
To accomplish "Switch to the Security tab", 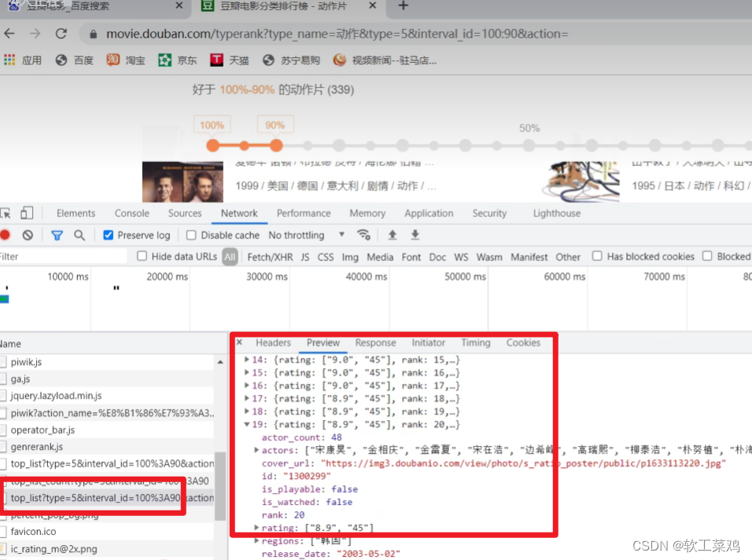I will tap(489, 213).
